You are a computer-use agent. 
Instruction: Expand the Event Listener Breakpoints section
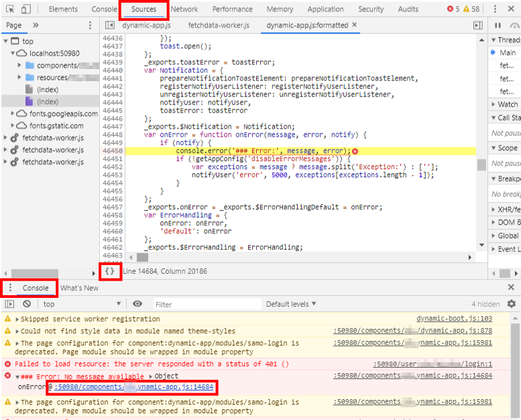(x=494, y=249)
